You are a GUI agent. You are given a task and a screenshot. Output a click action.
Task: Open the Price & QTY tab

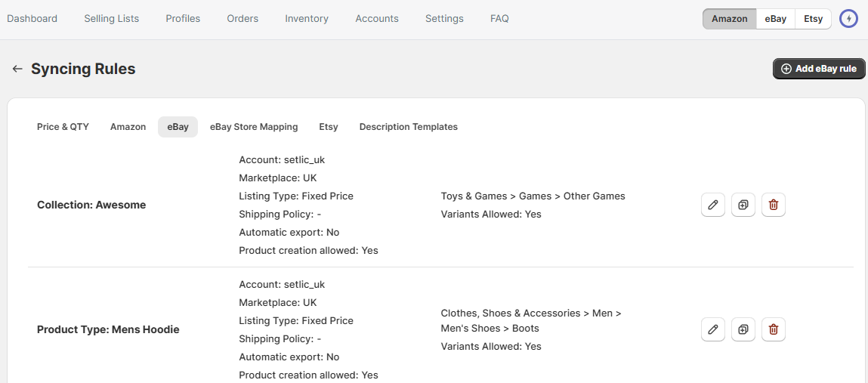click(63, 127)
